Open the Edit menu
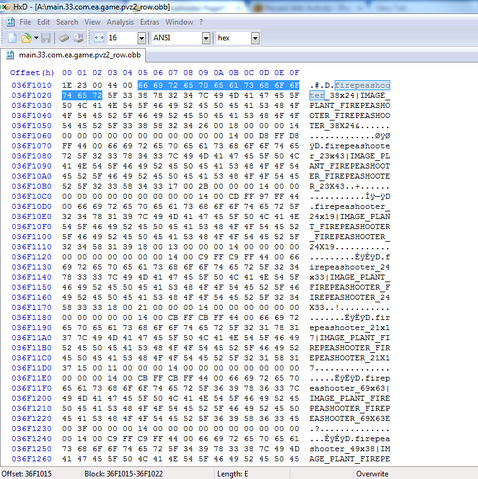 point(43,22)
